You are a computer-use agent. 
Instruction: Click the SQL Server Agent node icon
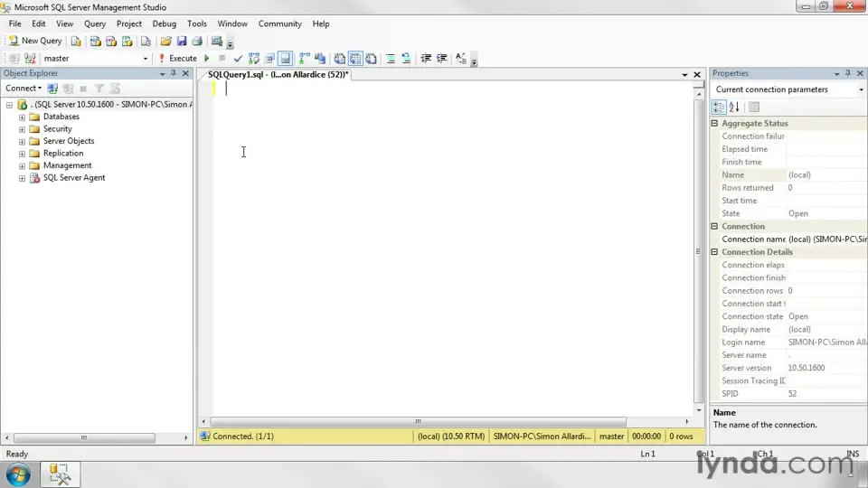[34, 178]
